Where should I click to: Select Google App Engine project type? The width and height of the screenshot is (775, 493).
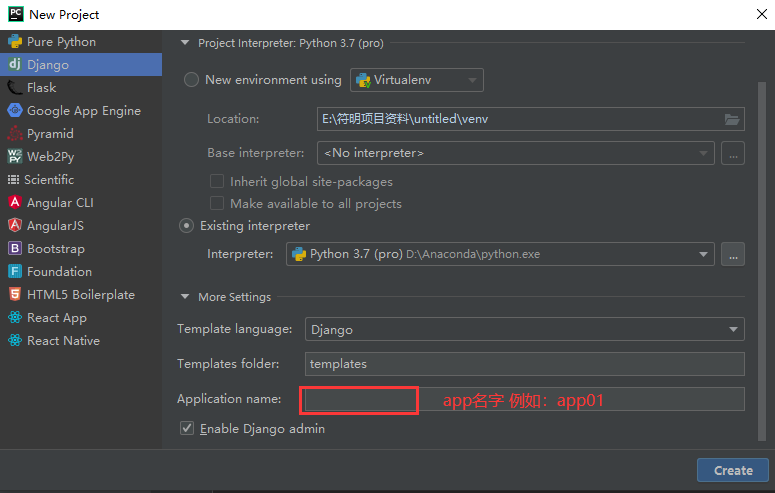click(81, 110)
